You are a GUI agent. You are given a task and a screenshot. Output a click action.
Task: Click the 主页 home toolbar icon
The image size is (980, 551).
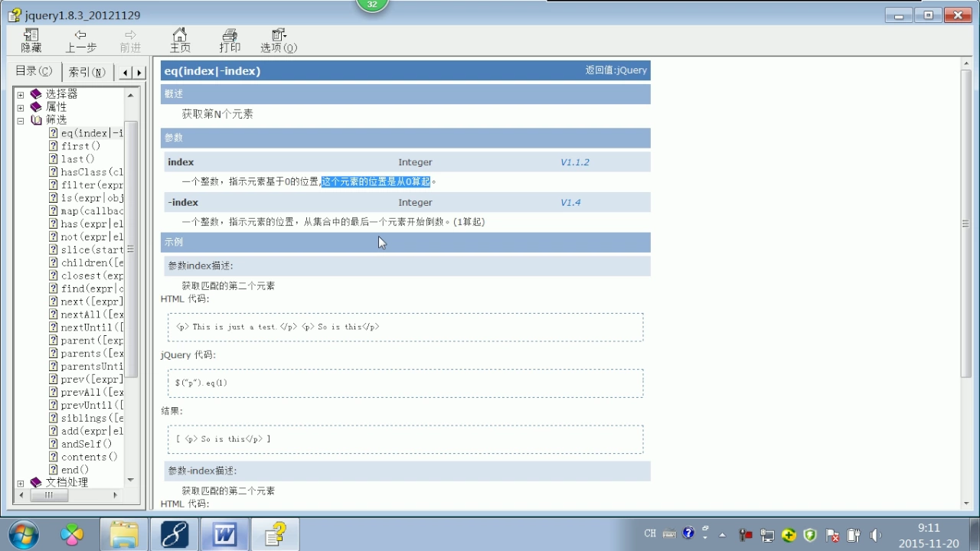180,41
